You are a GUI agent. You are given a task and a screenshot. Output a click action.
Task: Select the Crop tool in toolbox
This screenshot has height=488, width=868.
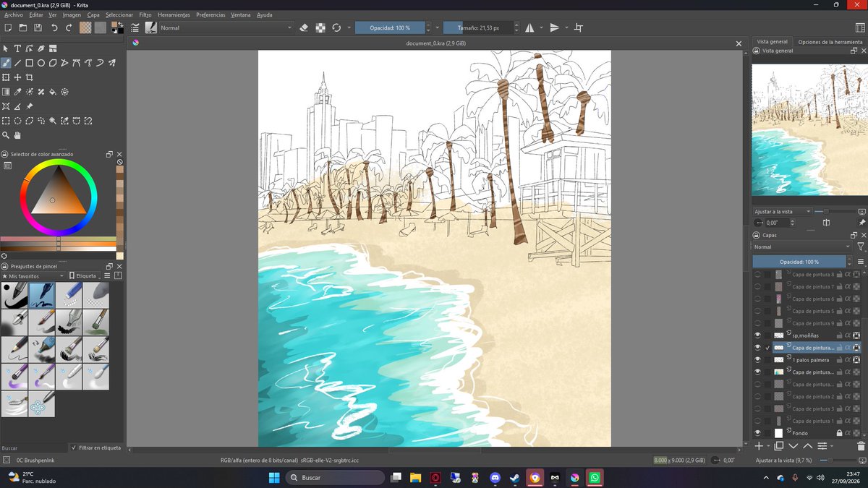(x=30, y=77)
